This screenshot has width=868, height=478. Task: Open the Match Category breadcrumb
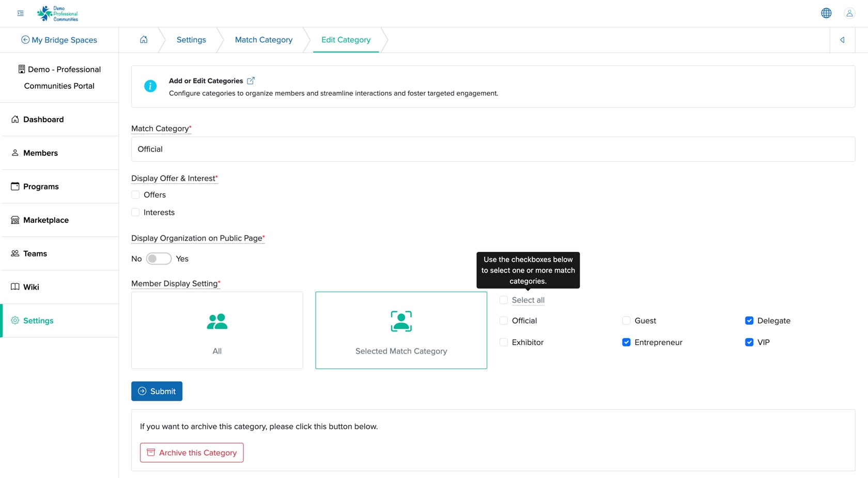(x=263, y=40)
